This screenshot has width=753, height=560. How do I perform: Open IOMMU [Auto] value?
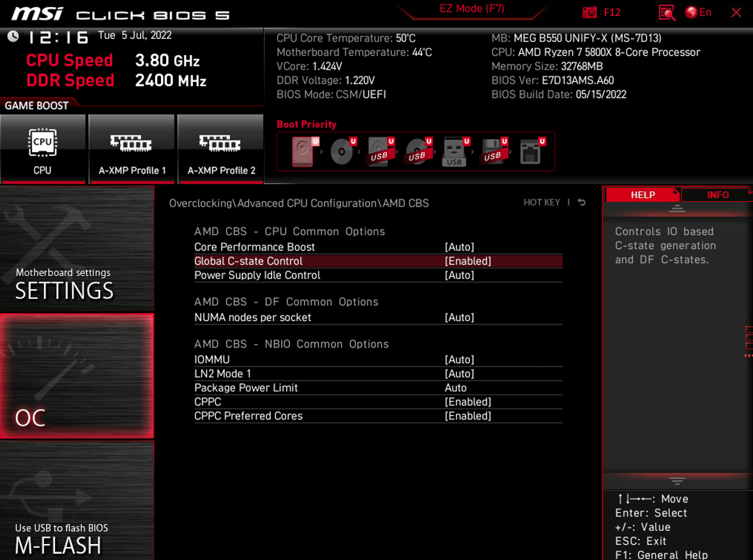point(460,359)
